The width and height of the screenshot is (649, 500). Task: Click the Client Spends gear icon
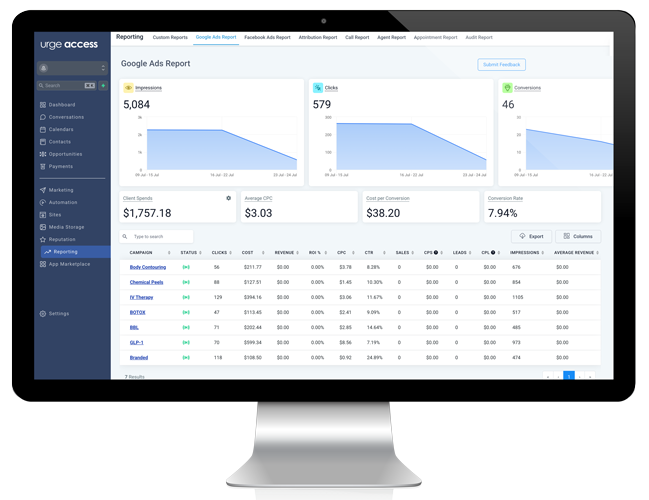(x=228, y=198)
